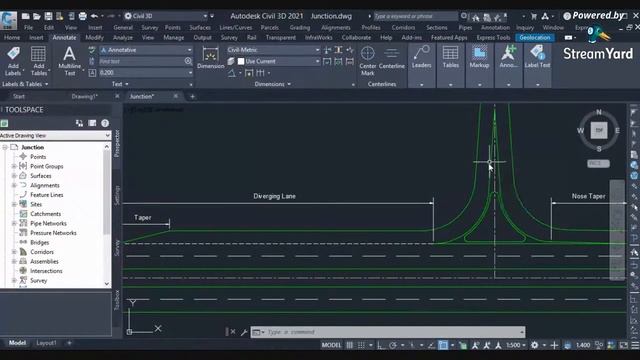Open the Alignments menu
This screenshot has height=360, width=640.
coord(336,27)
